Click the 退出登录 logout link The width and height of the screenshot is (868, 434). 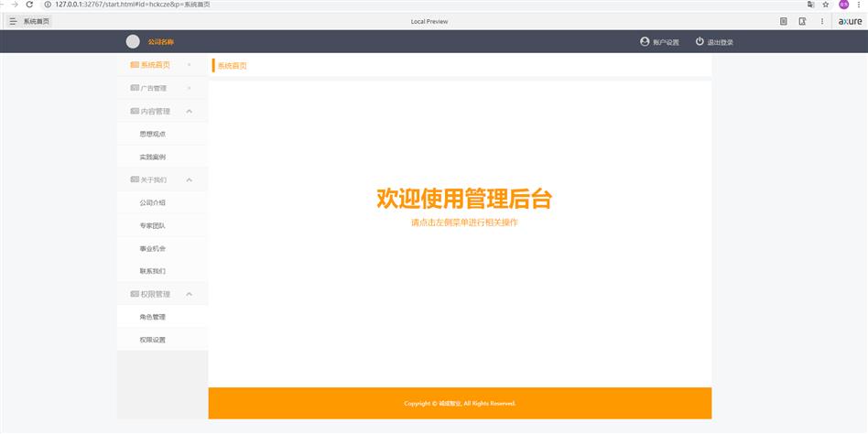(720, 42)
